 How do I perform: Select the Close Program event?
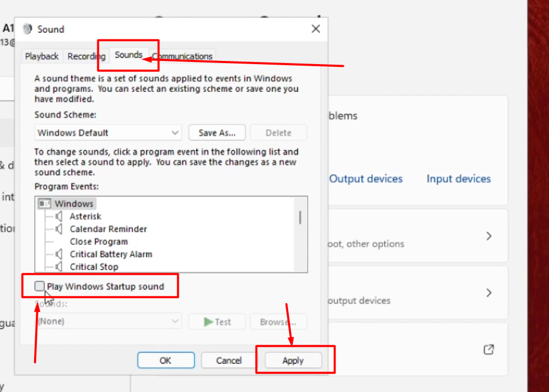pyautogui.click(x=99, y=242)
